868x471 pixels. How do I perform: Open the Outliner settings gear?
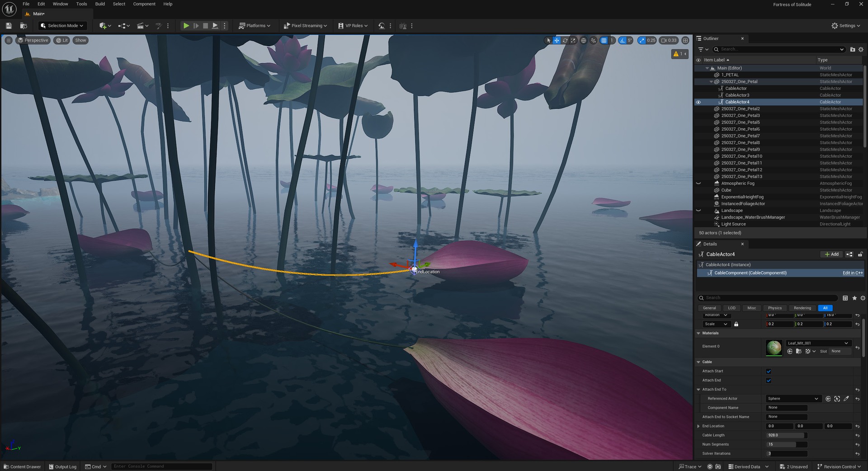pyautogui.click(x=861, y=49)
